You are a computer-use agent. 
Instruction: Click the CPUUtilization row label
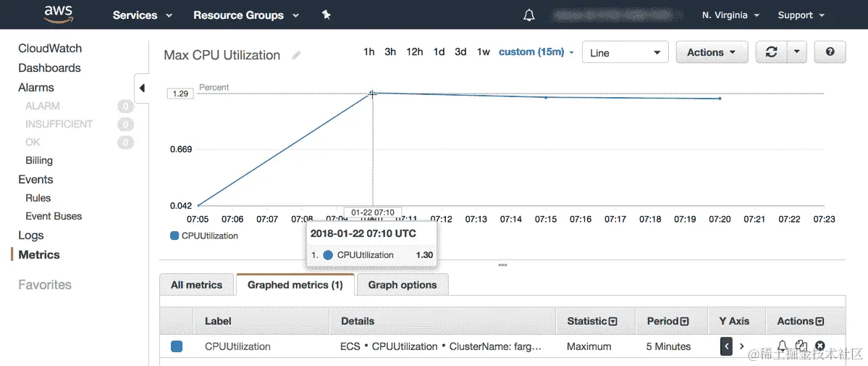237,346
